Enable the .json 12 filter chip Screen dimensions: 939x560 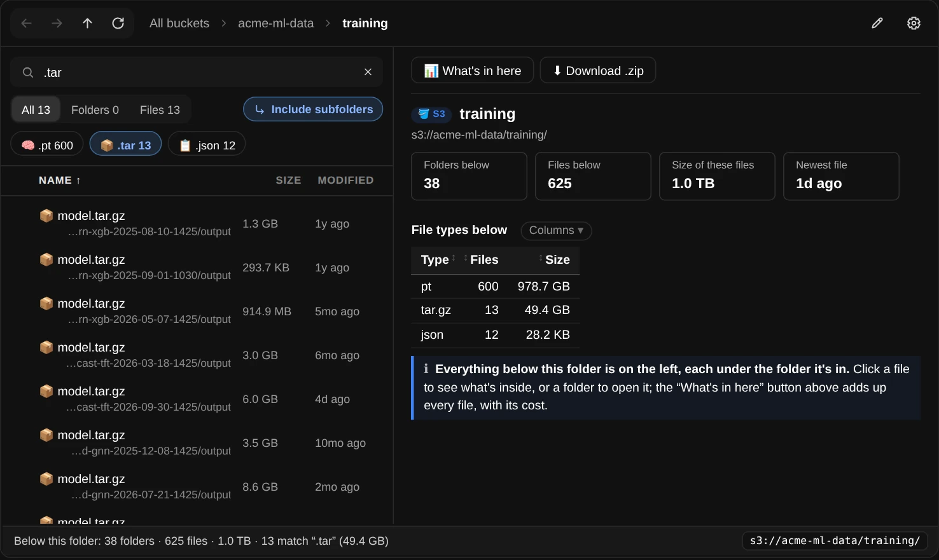click(207, 144)
